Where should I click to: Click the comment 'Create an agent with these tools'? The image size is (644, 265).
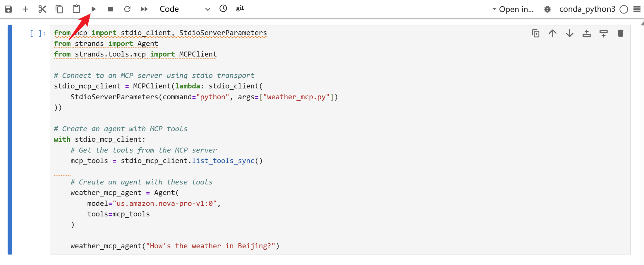click(142, 182)
